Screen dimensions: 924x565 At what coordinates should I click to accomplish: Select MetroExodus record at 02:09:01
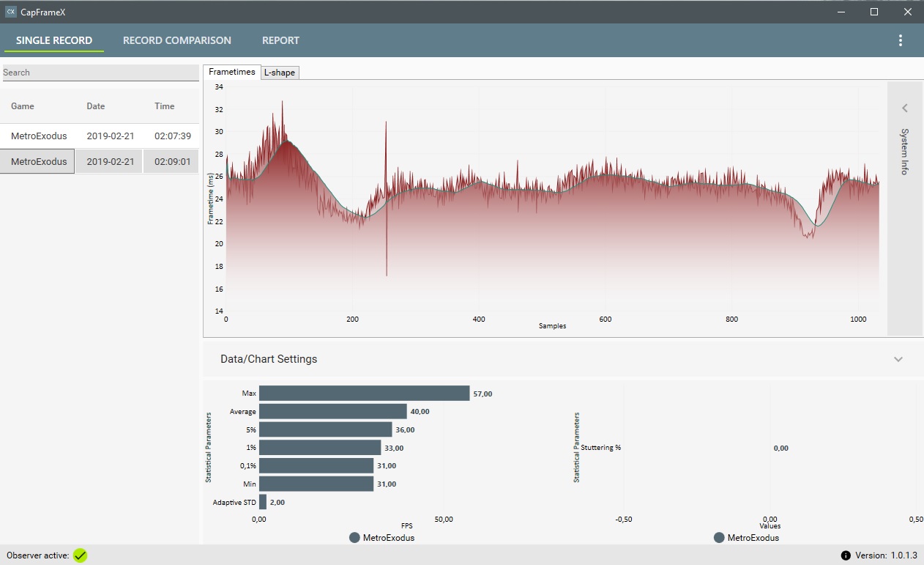tap(100, 161)
